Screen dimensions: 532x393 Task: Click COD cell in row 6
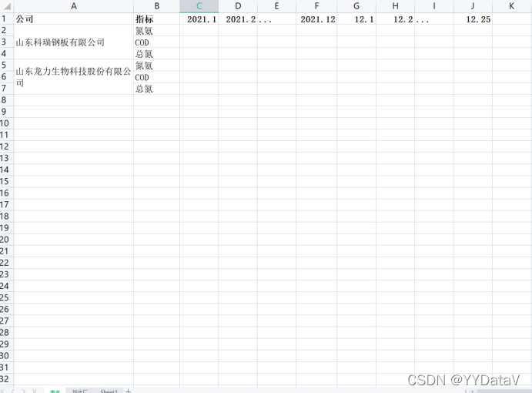(x=156, y=77)
